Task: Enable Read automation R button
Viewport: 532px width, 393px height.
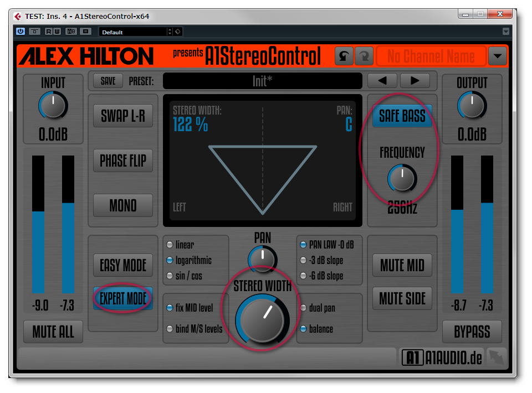Action: [49, 32]
